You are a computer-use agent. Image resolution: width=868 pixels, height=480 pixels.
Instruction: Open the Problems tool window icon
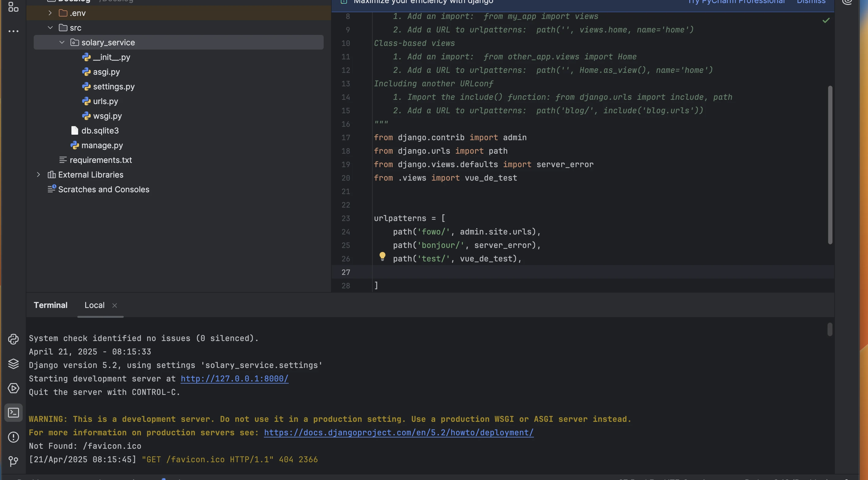click(13, 437)
